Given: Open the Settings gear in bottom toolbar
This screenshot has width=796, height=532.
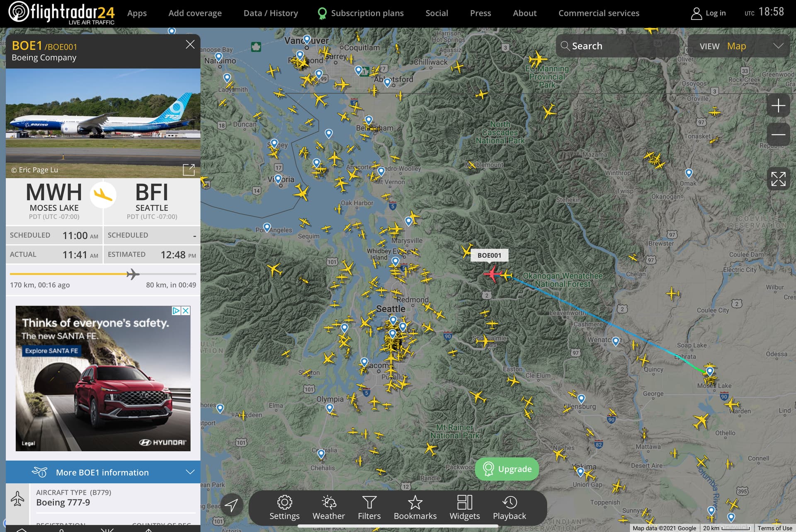Looking at the screenshot, I should 284,508.
